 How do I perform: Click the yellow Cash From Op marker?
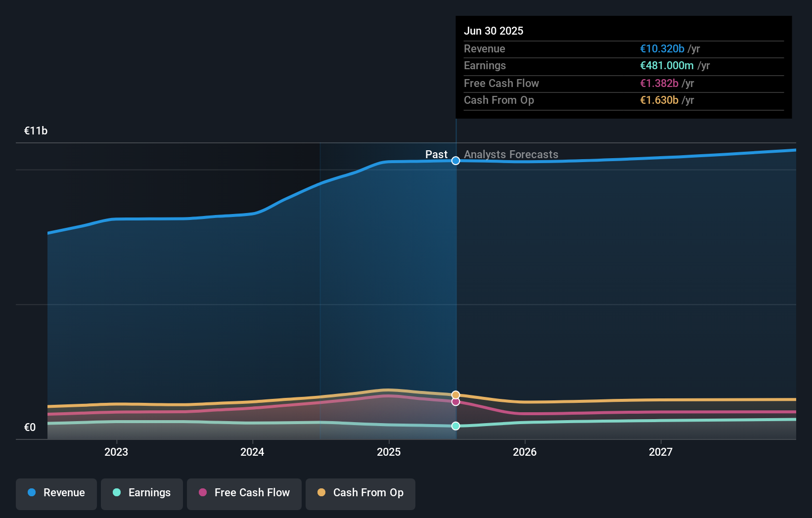click(x=455, y=394)
